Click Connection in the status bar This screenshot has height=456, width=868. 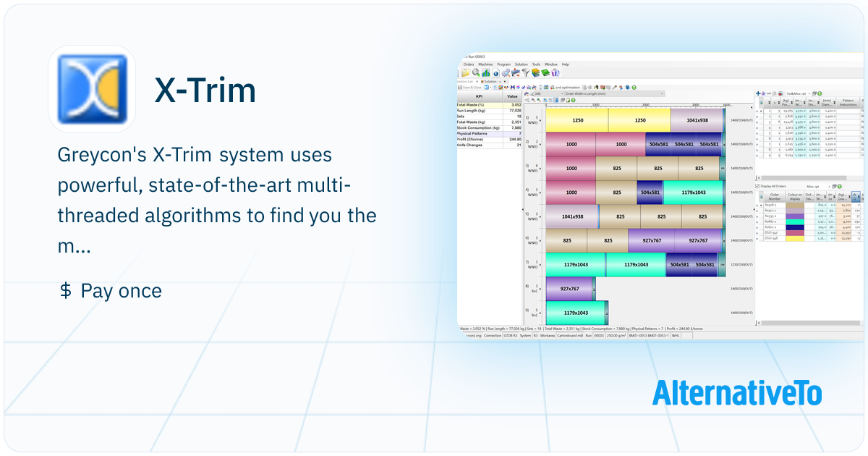click(x=493, y=336)
